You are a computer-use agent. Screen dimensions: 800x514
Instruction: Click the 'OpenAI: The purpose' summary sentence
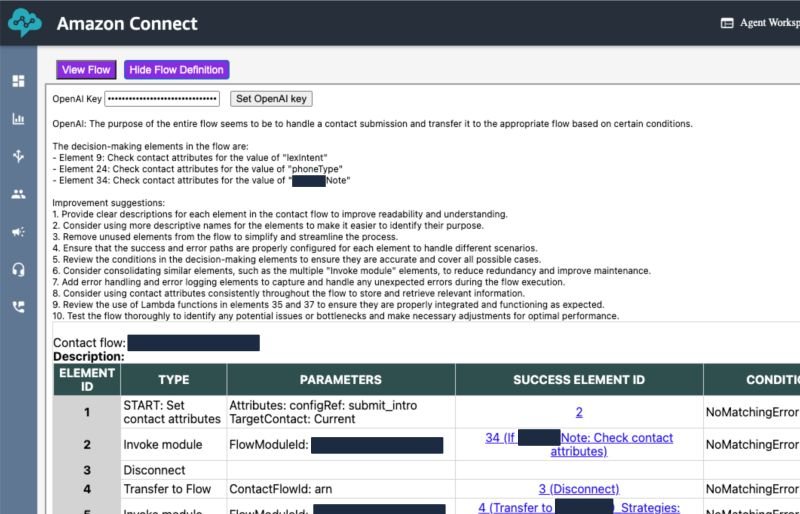(x=372, y=124)
